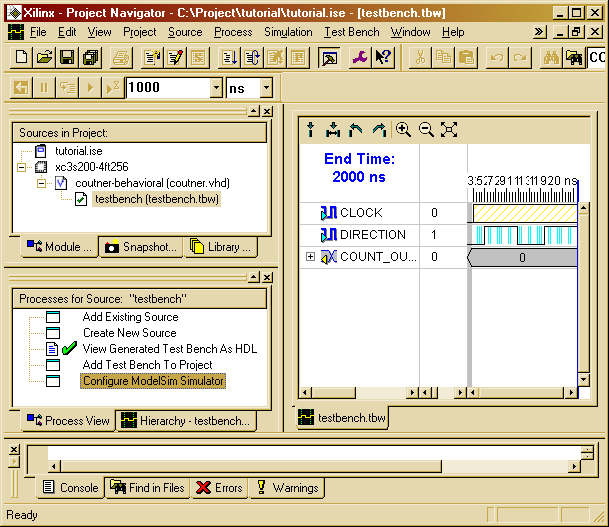Expand the COUNT_OU bus signal
Screen dimensions: 609x527
[x=310, y=257]
